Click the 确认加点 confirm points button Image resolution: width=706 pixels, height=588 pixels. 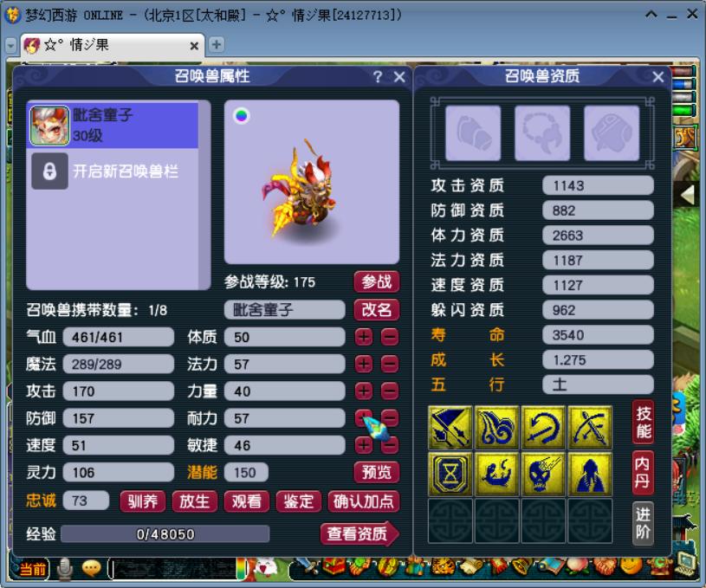[363, 501]
